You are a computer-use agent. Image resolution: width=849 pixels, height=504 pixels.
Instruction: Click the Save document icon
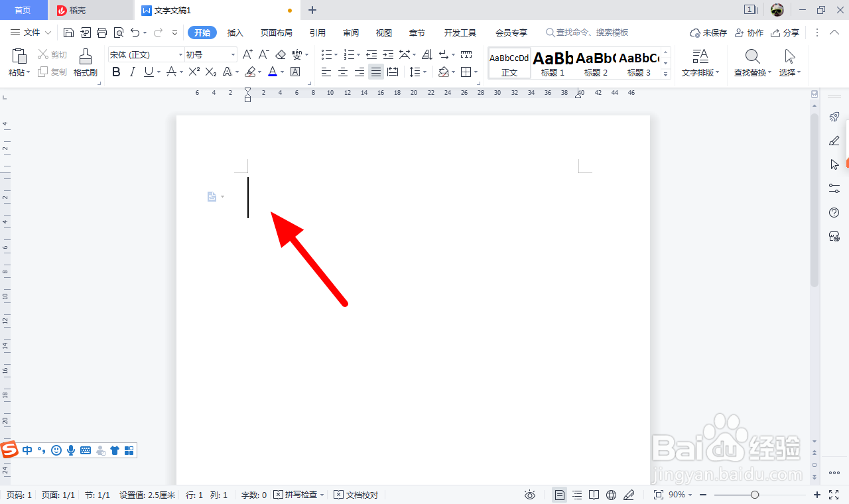pos(68,32)
